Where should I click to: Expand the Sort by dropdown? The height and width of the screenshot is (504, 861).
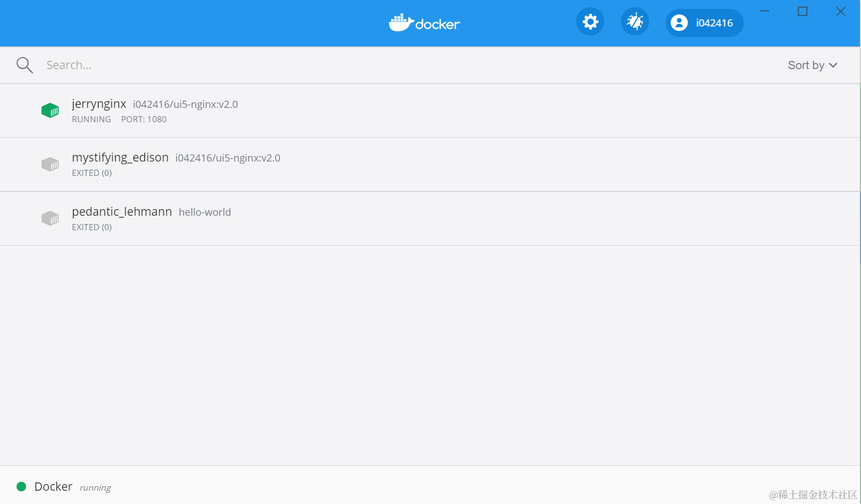point(812,65)
